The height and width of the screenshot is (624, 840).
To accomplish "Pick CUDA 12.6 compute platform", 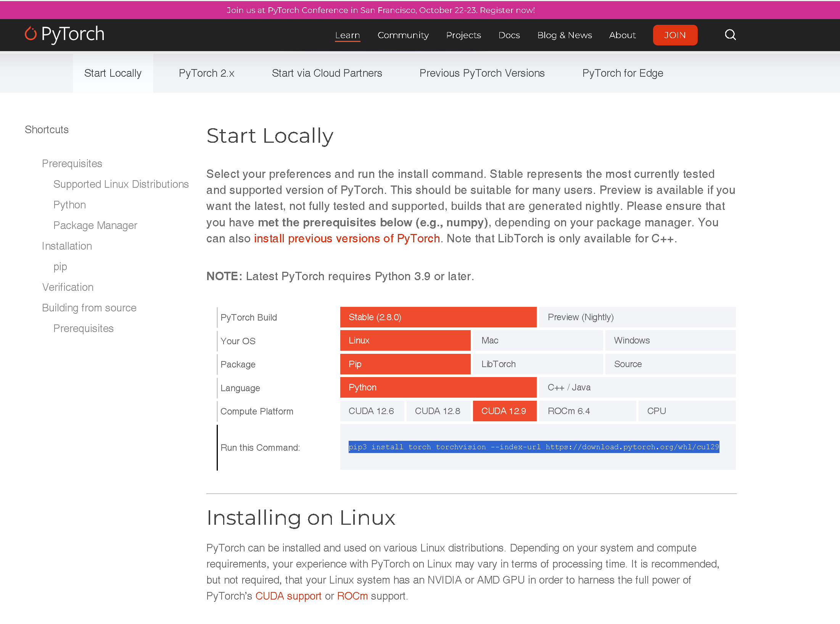I will click(372, 411).
